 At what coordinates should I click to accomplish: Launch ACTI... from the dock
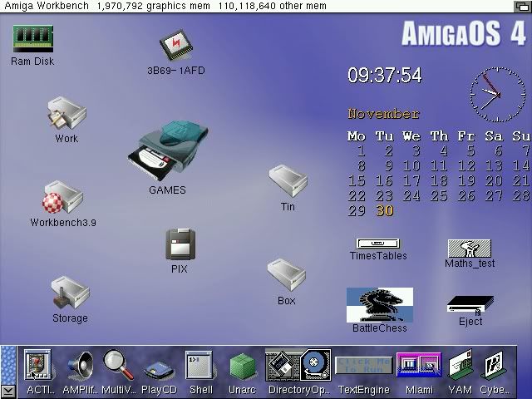[38, 365]
